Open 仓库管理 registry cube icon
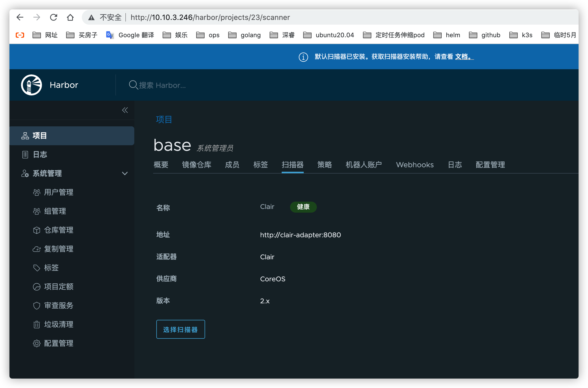This screenshot has height=388, width=588. [x=37, y=230]
